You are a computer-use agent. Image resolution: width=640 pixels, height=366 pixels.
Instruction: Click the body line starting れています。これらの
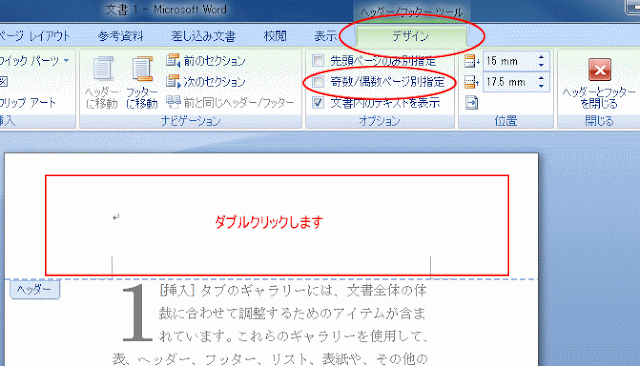click(293, 336)
